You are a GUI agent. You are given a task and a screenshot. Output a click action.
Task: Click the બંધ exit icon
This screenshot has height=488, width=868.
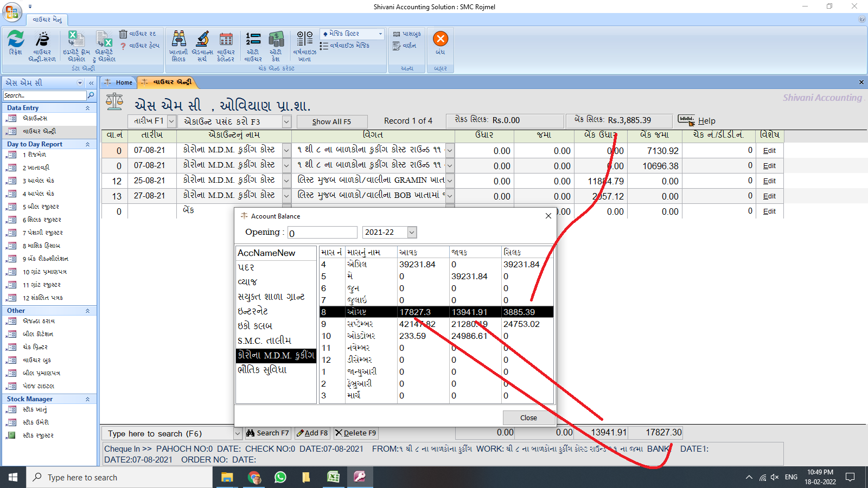(440, 39)
